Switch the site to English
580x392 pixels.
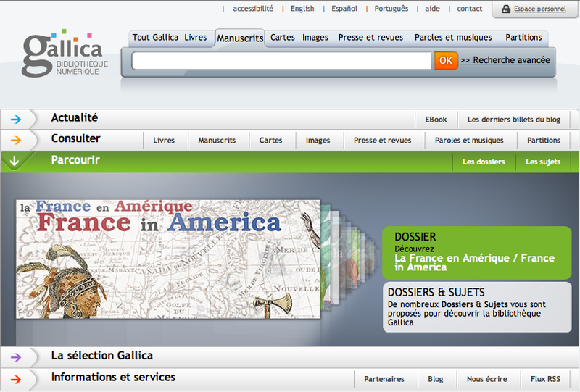pyautogui.click(x=302, y=9)
